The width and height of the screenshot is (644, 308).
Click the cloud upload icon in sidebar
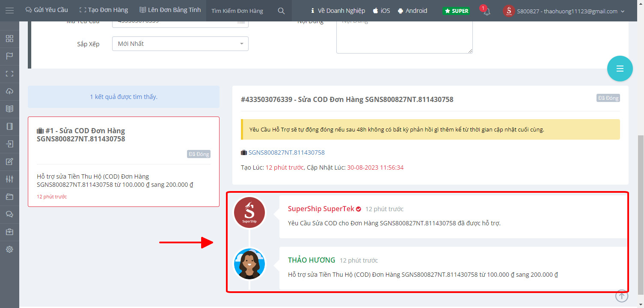9,91
